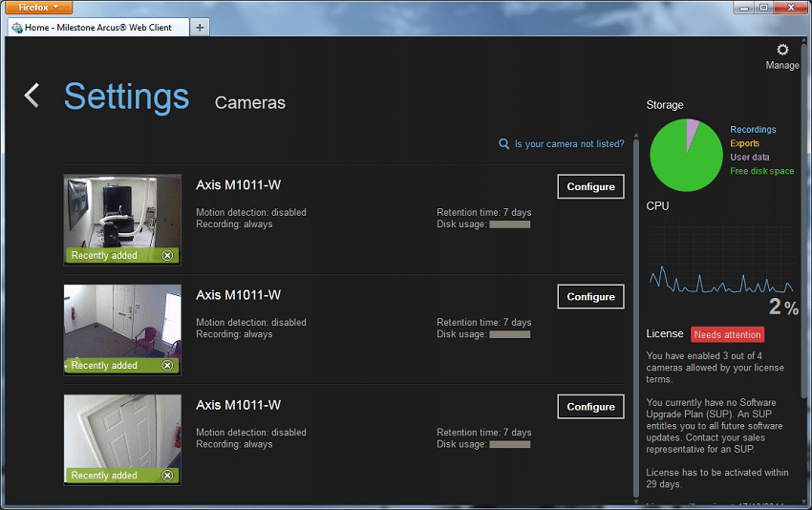
Task: Select the Milestone Arcus Web Client tab
Action: tap(98, 28)
